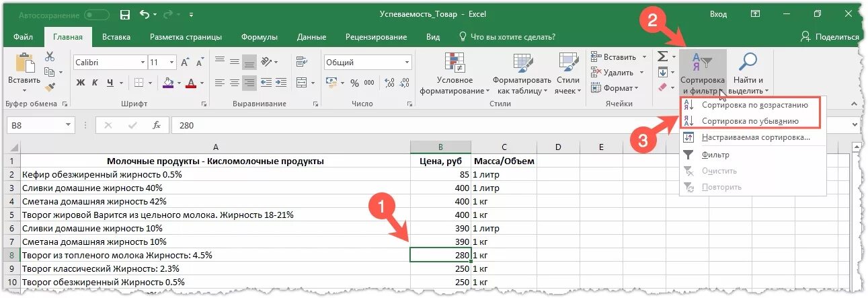Screen dimensions: 868x298
Task: Open the Calibri font name dropdown
Action: pos(142,62)
